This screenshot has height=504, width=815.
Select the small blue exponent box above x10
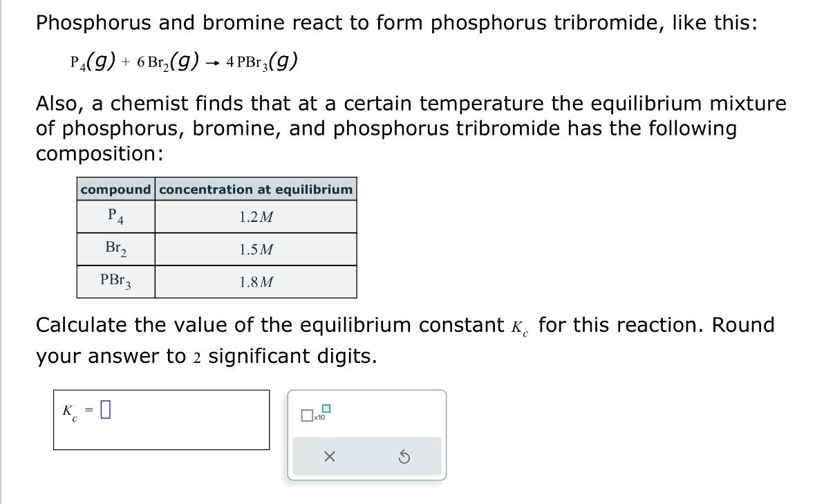pos(325,408)
